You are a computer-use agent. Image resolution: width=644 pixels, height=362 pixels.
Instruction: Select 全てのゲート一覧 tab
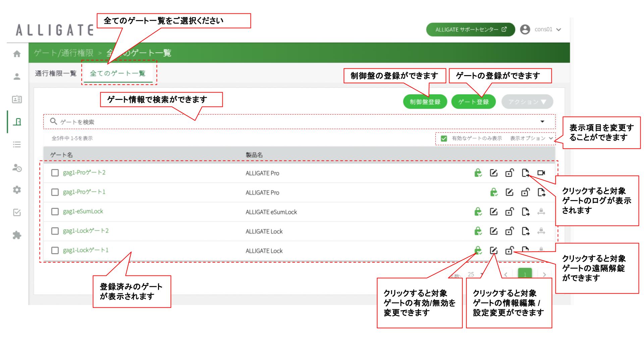[118, 73]
